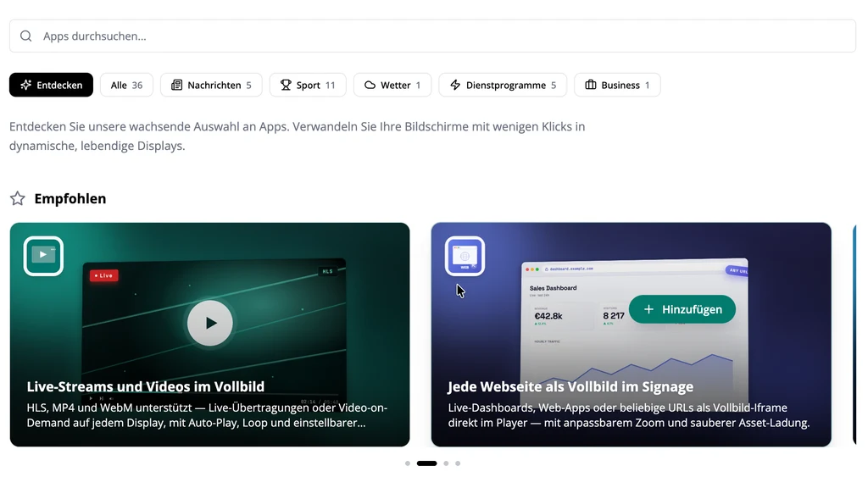Click the Empfohlen section heading
The image size is (868, 488).
(70, 198)
